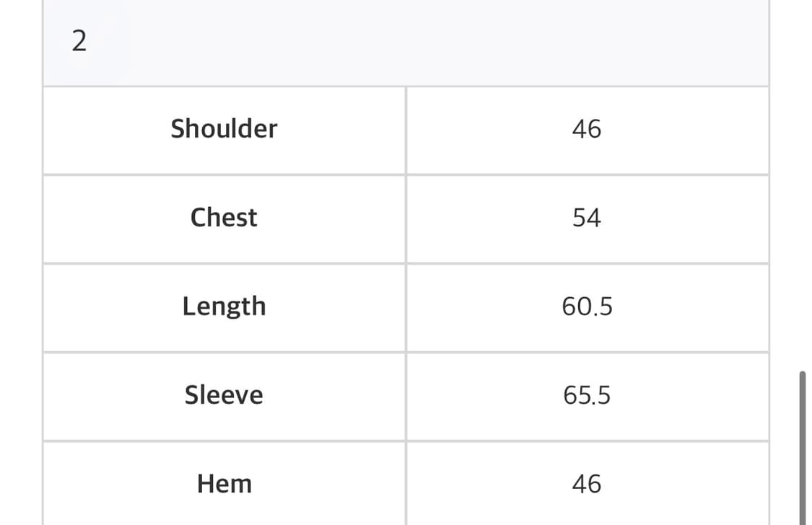Click the Chest measurement value 54

(586, 218)
